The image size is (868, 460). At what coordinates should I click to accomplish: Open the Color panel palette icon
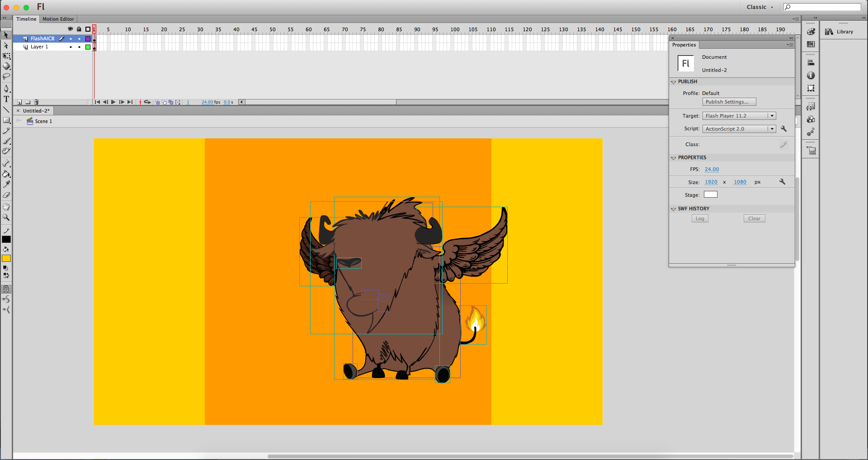point(811,32)
